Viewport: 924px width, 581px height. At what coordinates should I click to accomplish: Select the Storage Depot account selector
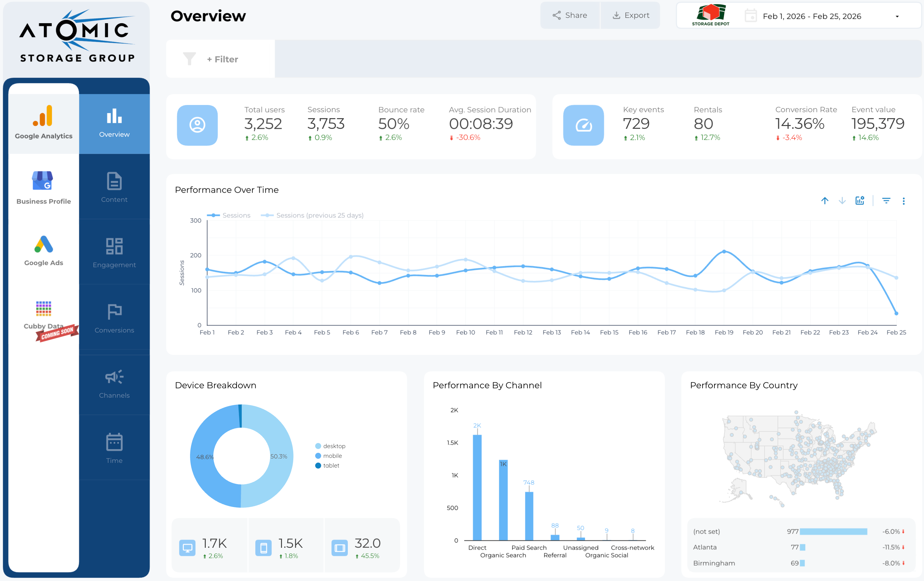coord(710,15)
